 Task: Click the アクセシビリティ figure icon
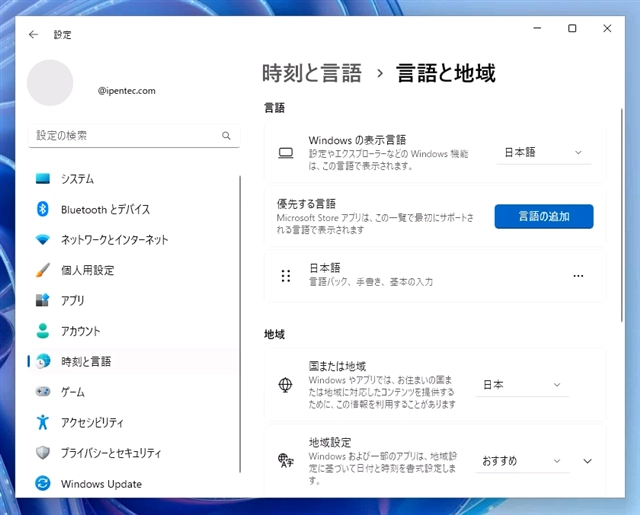43,422
